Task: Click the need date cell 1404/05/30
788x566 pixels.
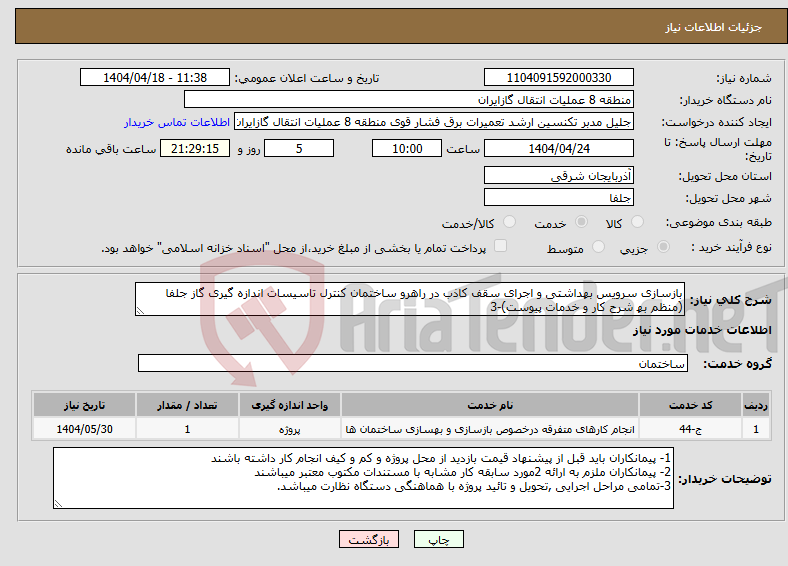Action: [84, 429]
